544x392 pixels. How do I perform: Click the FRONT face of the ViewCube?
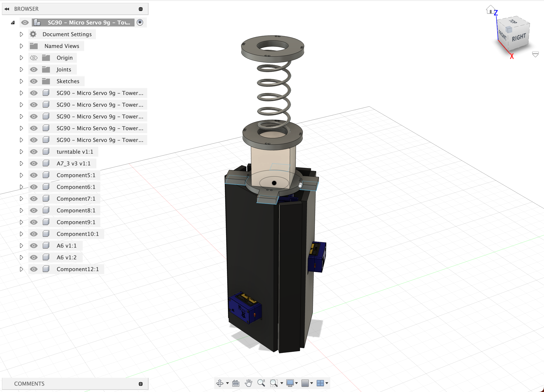502,35
